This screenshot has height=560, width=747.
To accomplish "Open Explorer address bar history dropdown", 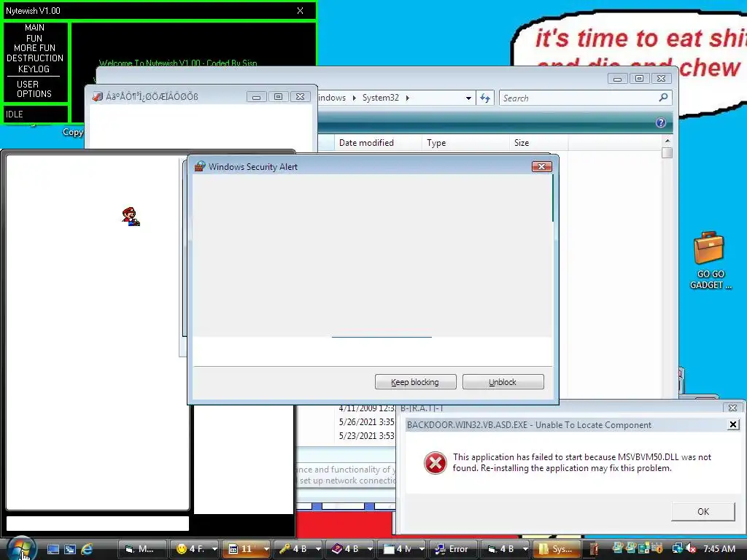I will pyautogui.click(x=469, y=98).
